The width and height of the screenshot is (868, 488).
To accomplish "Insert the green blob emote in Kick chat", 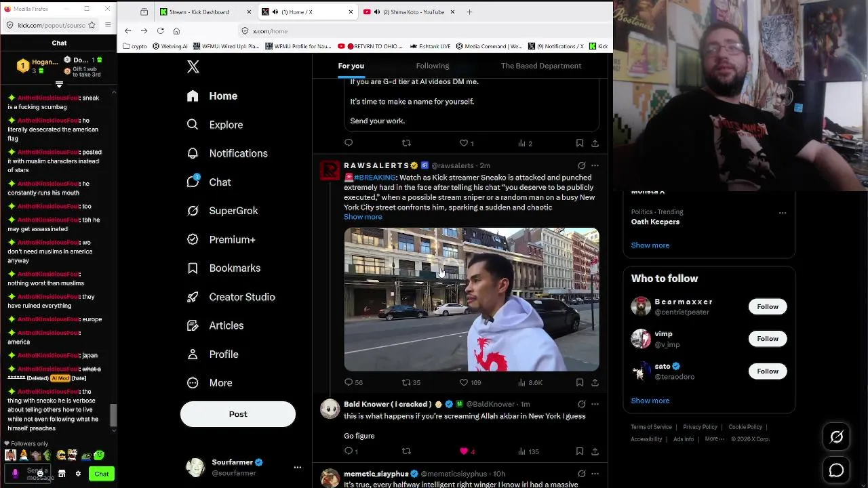I will [x=99, y=455].
